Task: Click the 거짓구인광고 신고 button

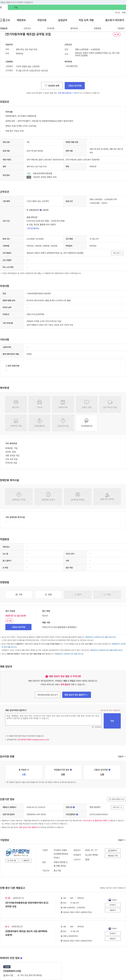Action: click(116, 799)
